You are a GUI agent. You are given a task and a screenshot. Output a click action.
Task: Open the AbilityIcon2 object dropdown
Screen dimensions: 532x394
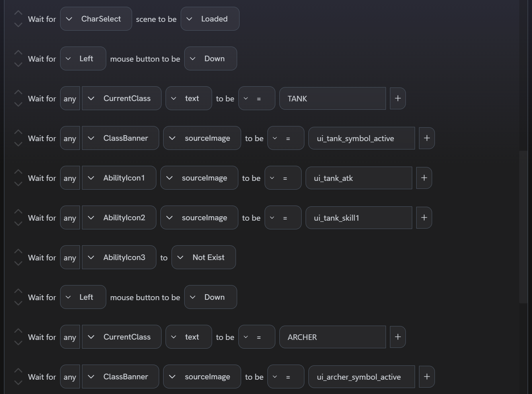click(x=119, y=217)
